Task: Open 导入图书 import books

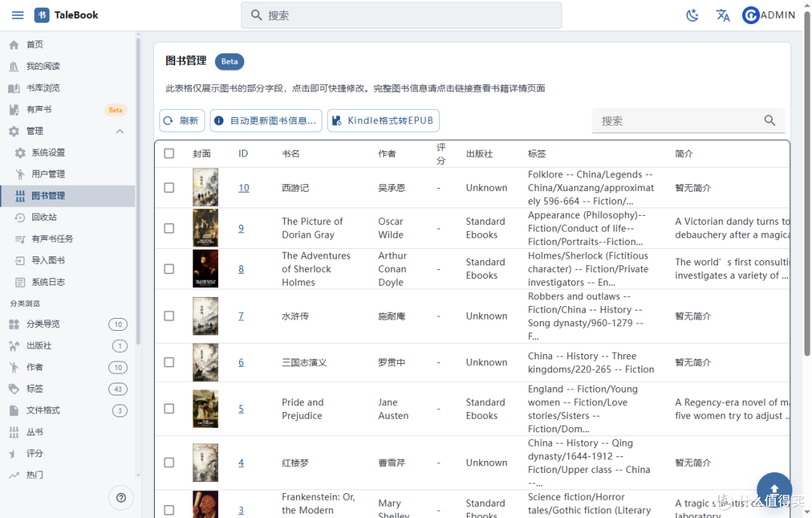Action: tap(68, 261)
